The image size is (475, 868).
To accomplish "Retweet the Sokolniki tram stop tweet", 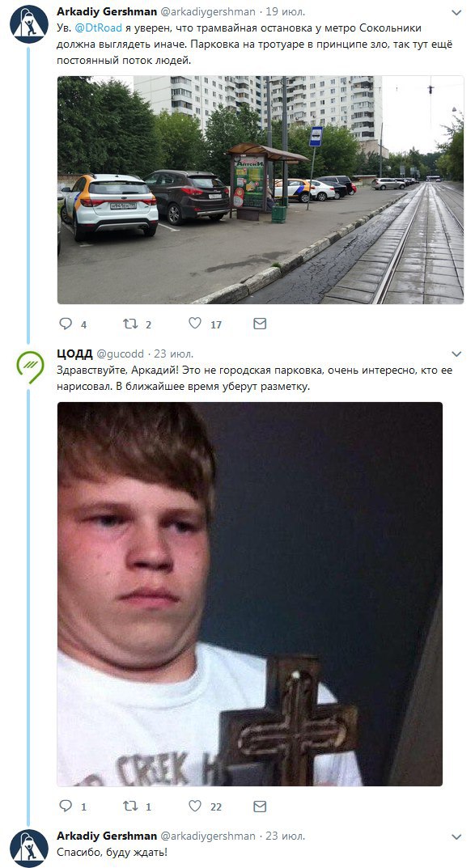I will click(130, 324).
